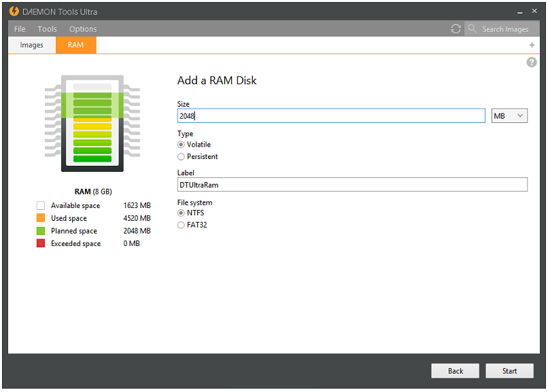Select the Volatile type option

tap(194, 145)
